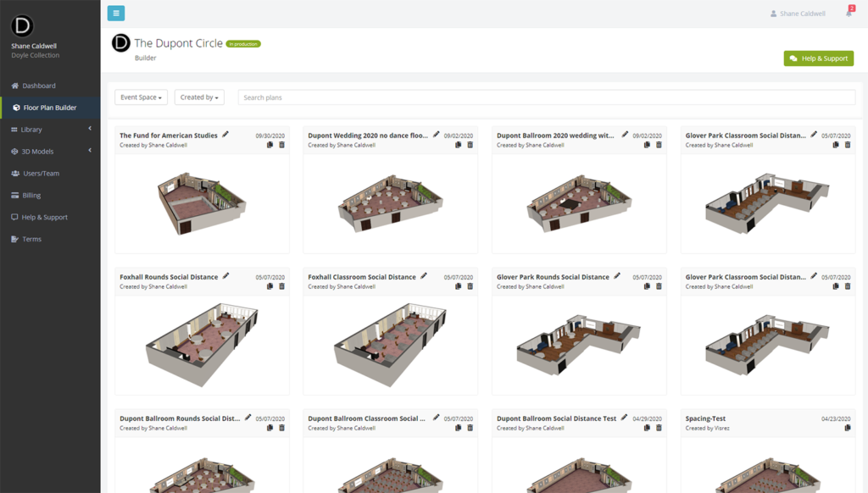Screen dimensions: 868x493
Task: Expand the 3D Models submenu chevron
Action: click(90, 150)
